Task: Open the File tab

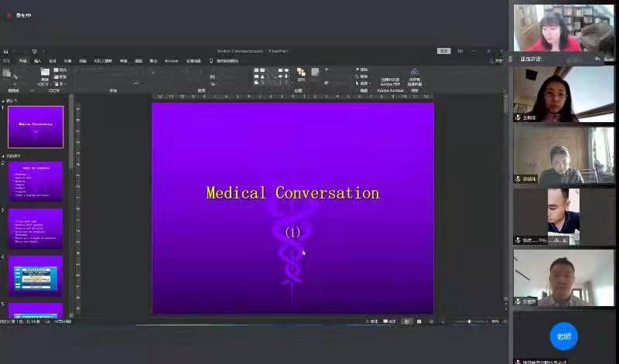Action: point(6,60)
